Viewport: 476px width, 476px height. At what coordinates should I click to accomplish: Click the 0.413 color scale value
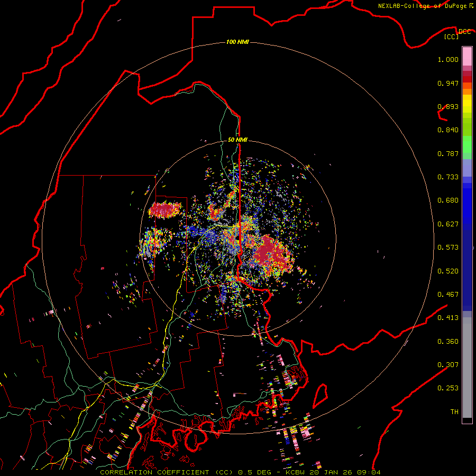click(x=448, y=318)
